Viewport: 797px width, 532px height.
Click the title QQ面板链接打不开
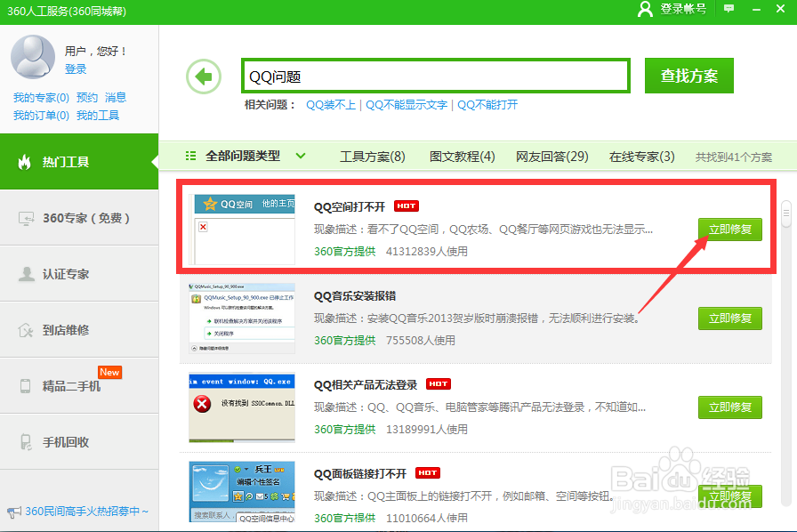[360, 474]
